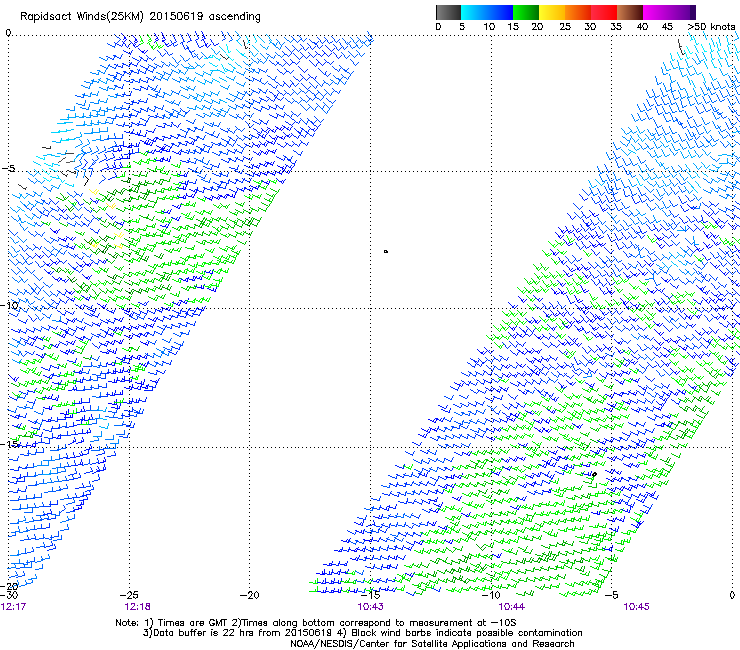Click the latitude label -15 on left axis
The height and width of the screenshot is (650, 740).
[9, 444]
